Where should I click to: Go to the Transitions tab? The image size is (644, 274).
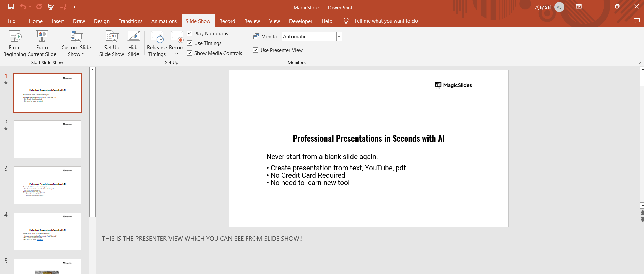130,21
